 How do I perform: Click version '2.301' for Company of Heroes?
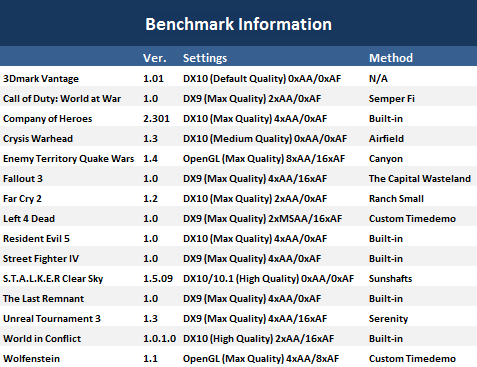(156, 119)
